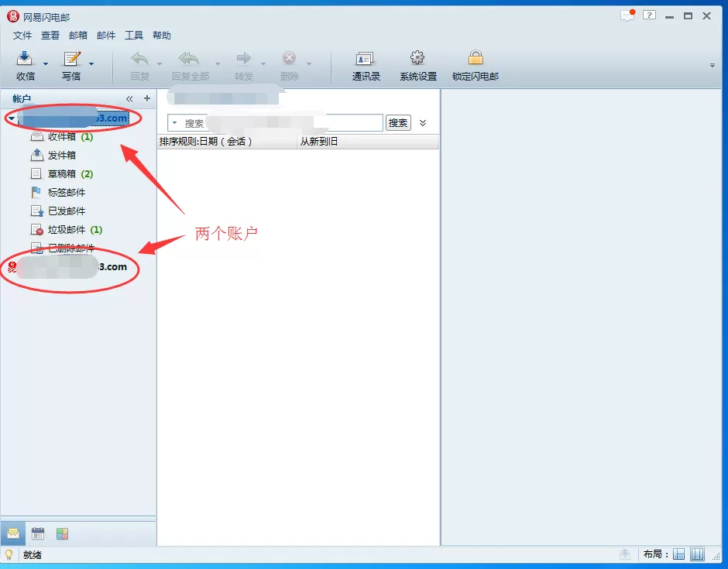This screenshot has width=728, height=569.
Task: Click the 就绪 status text
Action: [32, 554]
